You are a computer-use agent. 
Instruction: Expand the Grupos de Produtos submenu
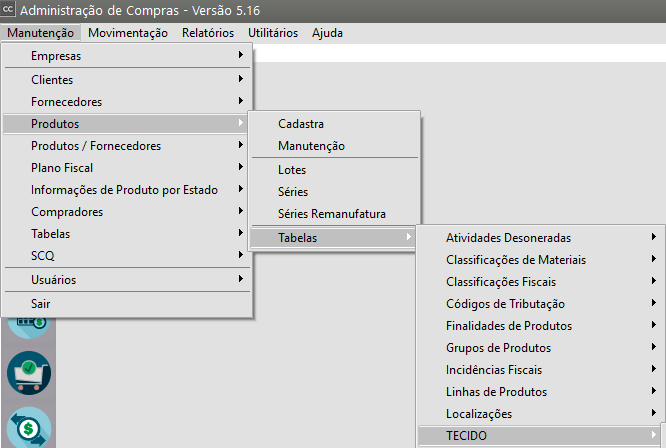pyautogui.click(x=498, y=348)
